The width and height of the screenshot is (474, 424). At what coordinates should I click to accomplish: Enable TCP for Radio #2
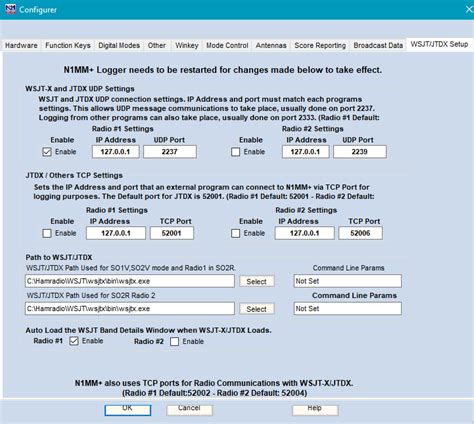236,233
